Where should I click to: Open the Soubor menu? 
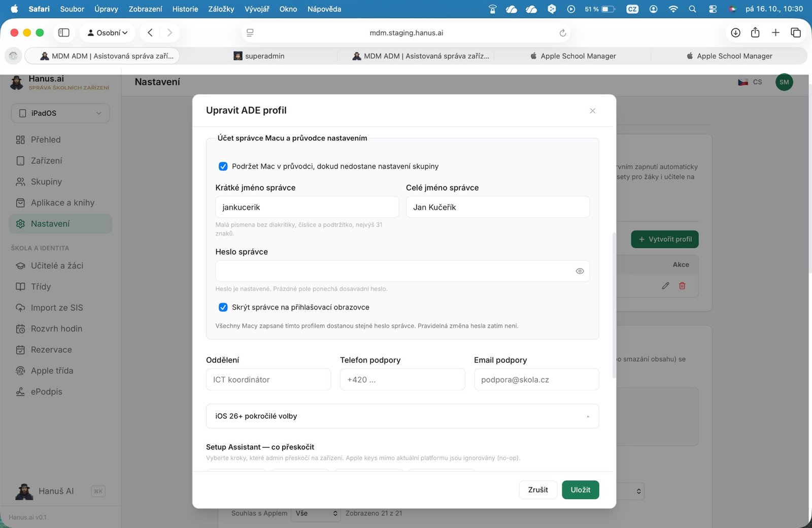click(x=72, y=9)
